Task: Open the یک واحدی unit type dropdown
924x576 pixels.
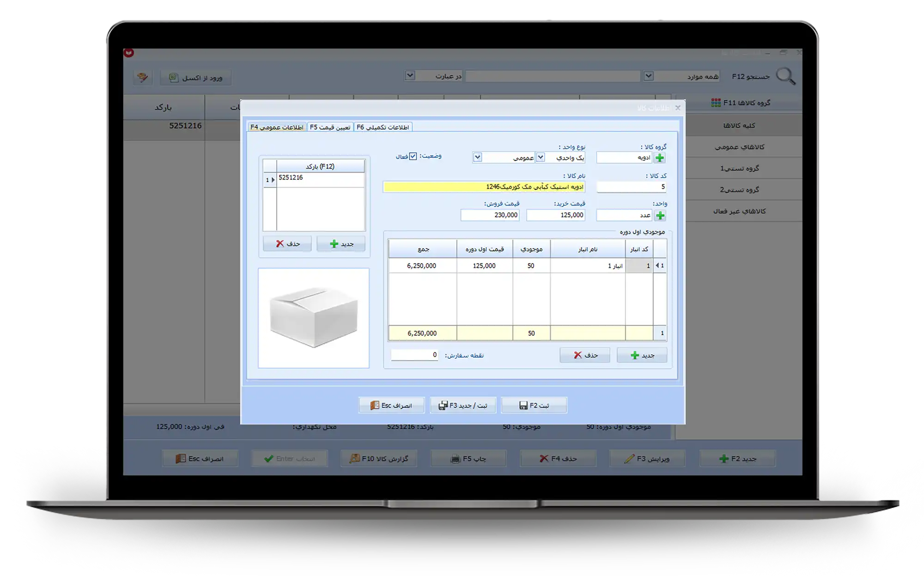Action: (x=540, y=158)
